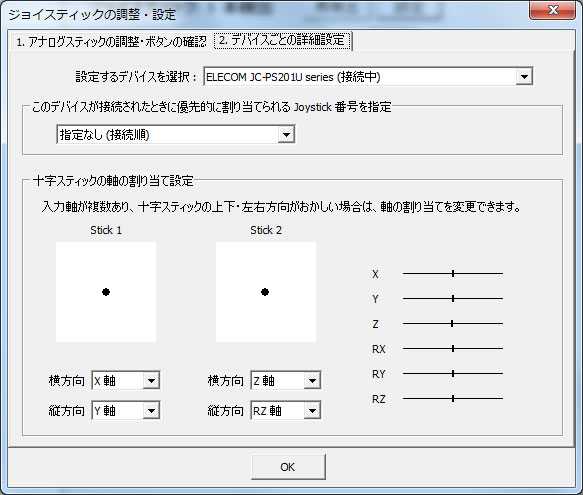The width and height of the screenshot is (583, 495).
Task: Click the 入力軸が複数あり description text
Action: (x=281, y=206)
